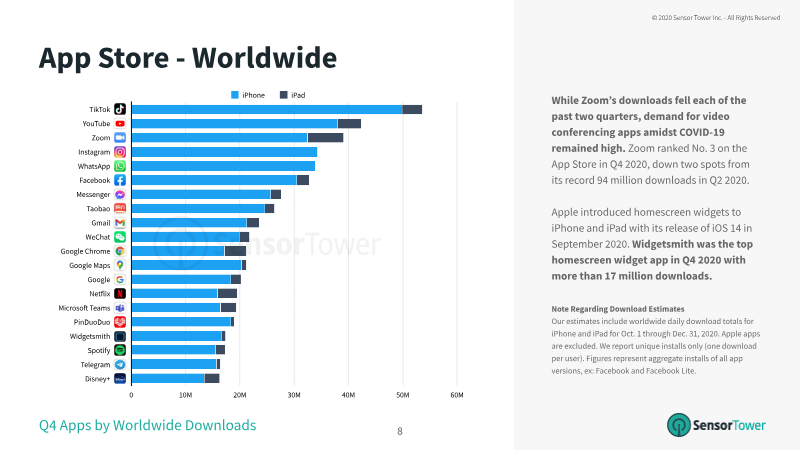Click the Disney+ app icon

pyautogui.click(x=120, y=379)
